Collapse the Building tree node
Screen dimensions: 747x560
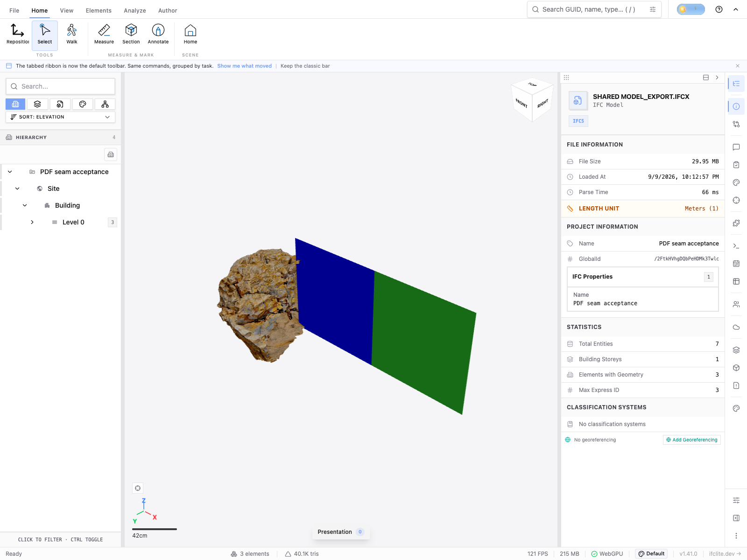[25, 205]
